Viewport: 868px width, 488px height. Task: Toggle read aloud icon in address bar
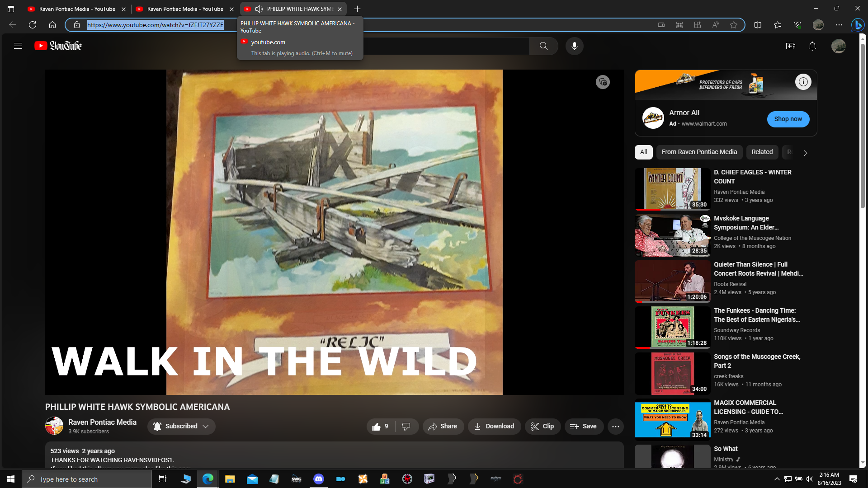tap(716, 25)
